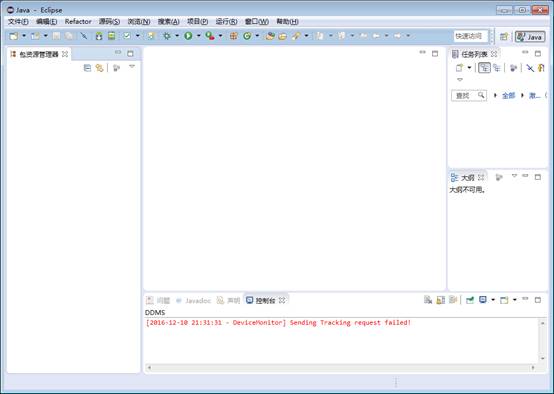Click the Open Console icon

504,300
